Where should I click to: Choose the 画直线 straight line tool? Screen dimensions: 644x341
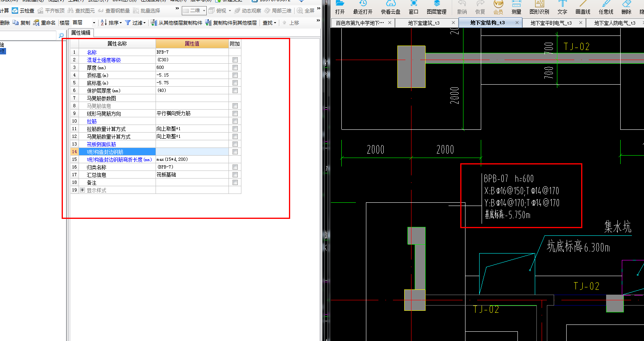pos(583,7)
